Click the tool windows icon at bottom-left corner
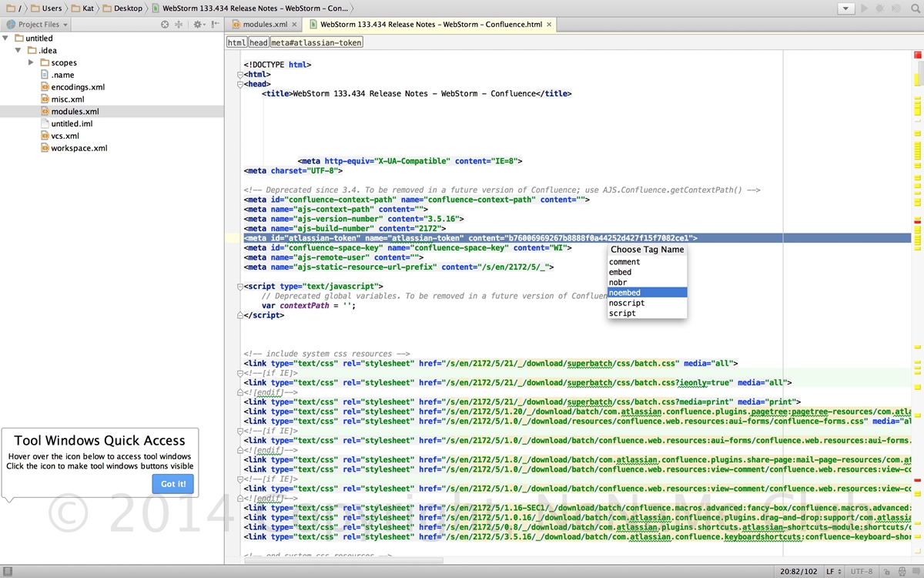 click(x=7, y=572)
